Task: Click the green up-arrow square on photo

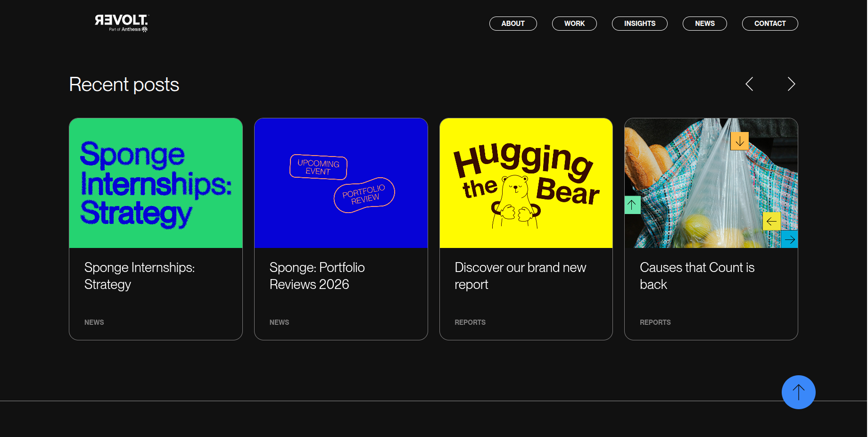Action: click(x=632, y=205)
